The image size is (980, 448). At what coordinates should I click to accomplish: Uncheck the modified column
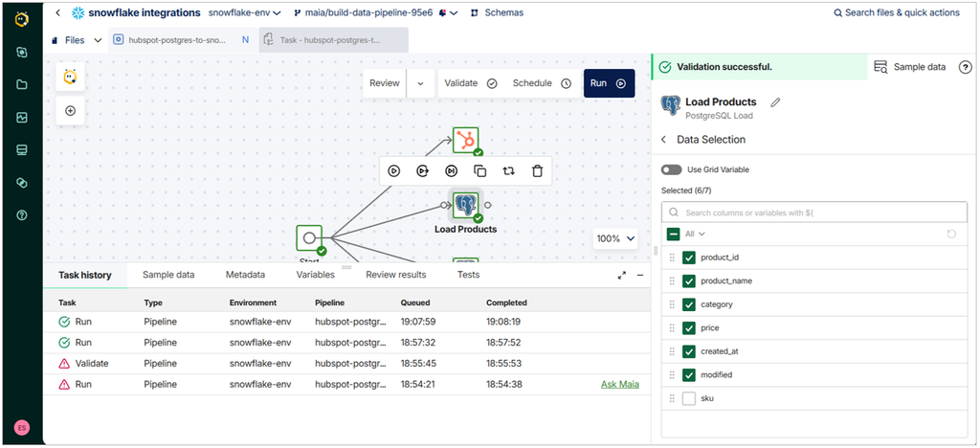689,375
